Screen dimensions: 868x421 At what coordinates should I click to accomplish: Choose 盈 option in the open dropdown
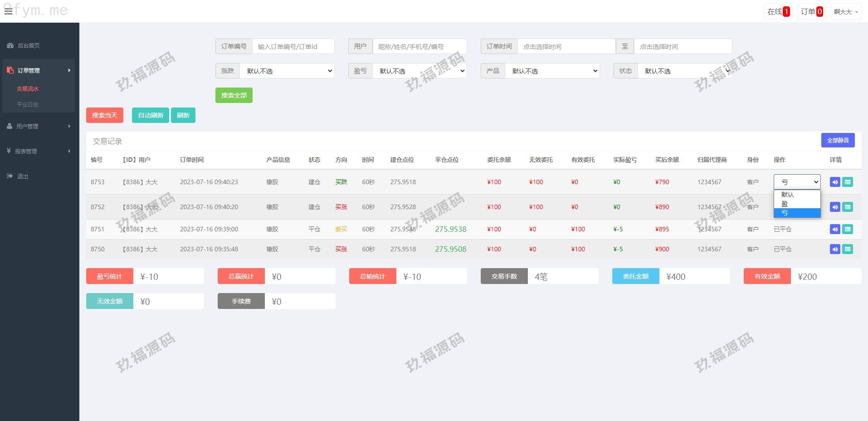[x=797, y=204]
